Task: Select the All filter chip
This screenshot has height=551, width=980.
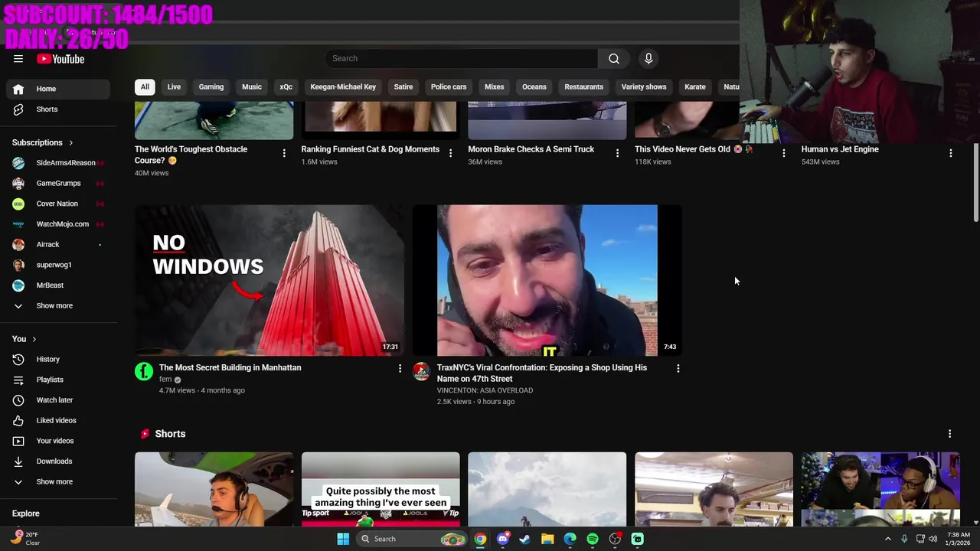Action: (x=145, y=87)
